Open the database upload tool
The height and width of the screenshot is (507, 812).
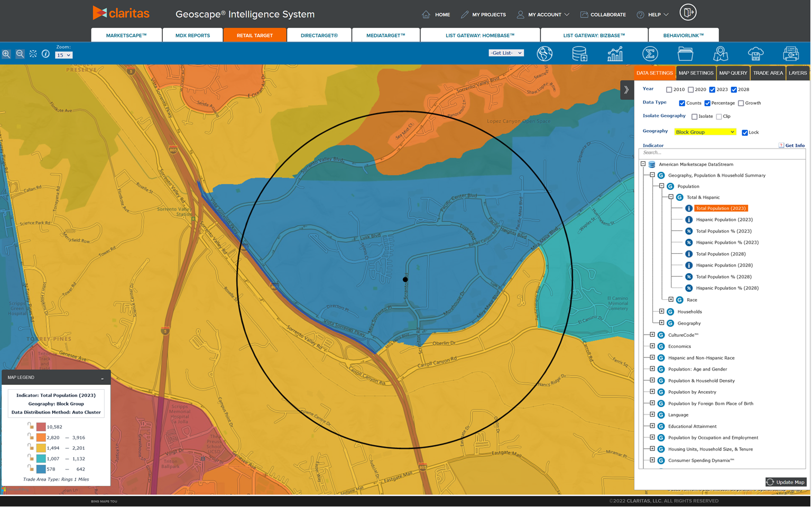[x=579, y=53]
